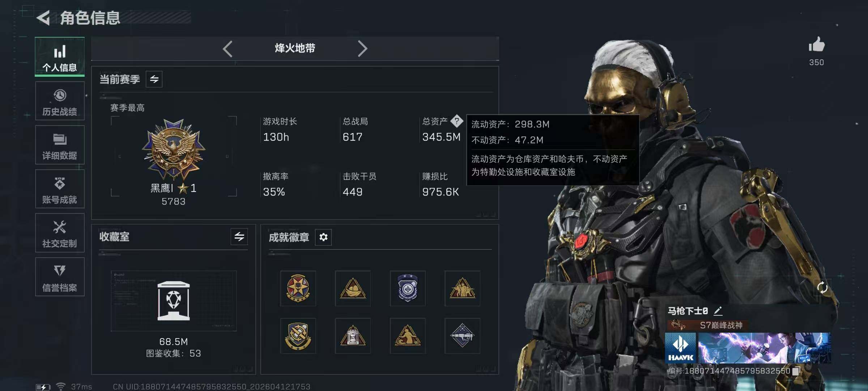The image size is (868, 391).
Task: Edit the name 马枪下士0 with pencil icon
Action: point(718,311)
